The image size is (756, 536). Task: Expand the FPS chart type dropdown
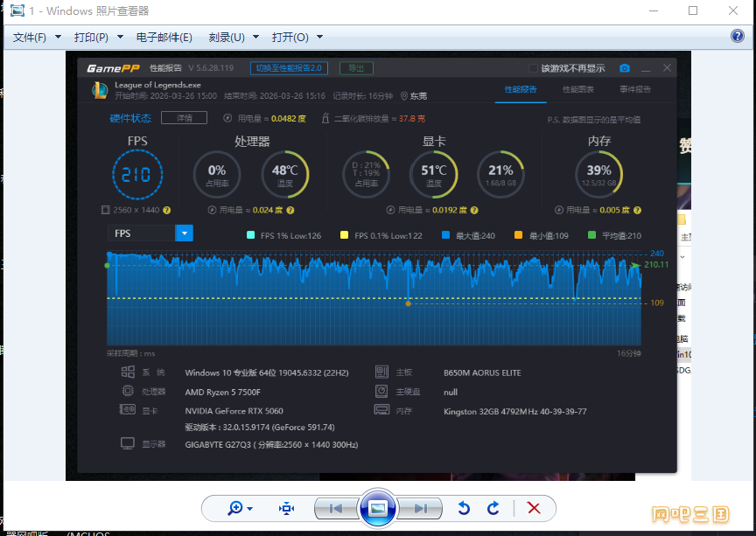click(x=184, y=233)
